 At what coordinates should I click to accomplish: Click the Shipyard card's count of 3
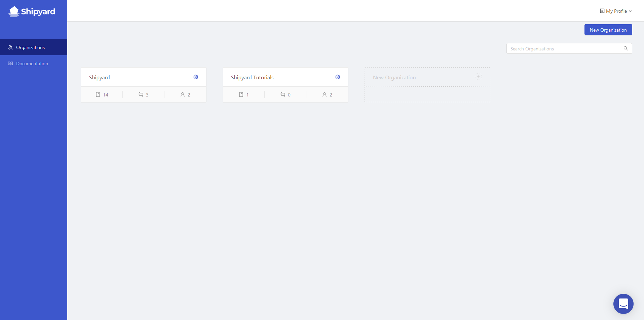click(x=147, y=95)
